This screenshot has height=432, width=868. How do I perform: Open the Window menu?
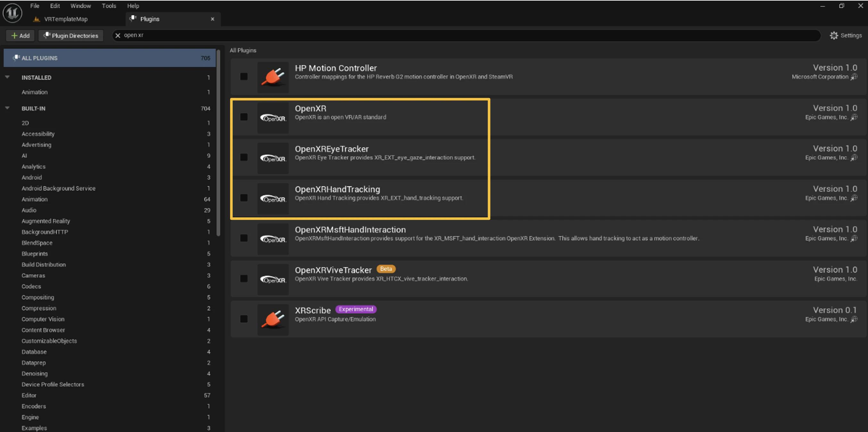[x=80, y=6]
